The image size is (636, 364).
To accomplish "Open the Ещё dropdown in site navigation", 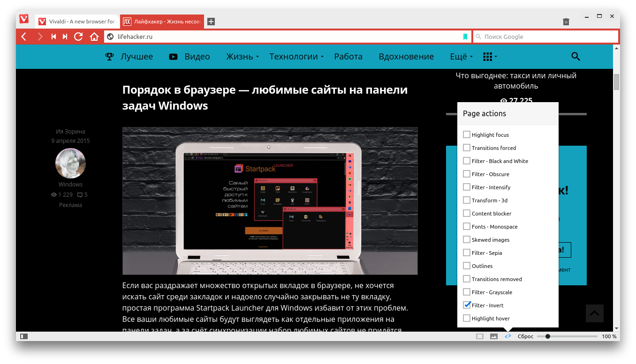I will pos(461,57).
